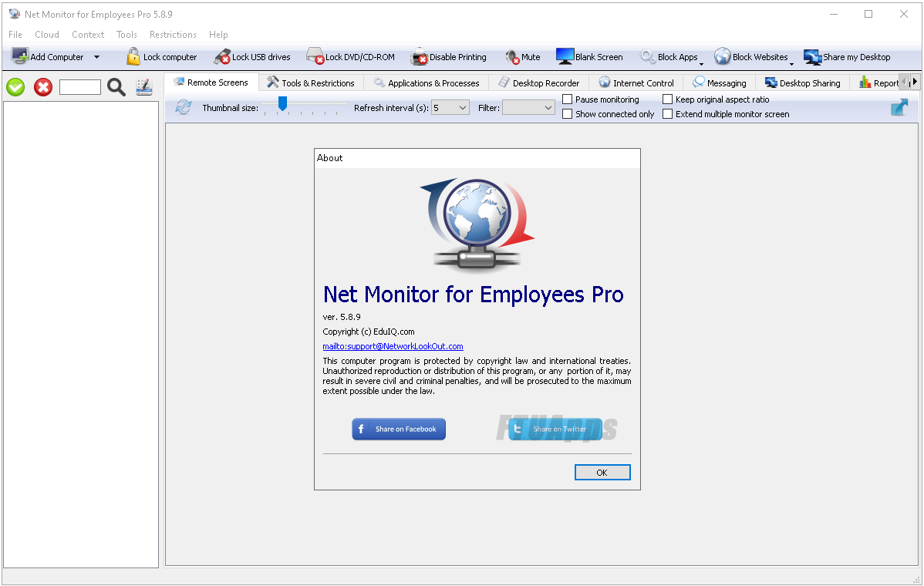The height and width of the screenshot is (586, 924).
Task: Open the Refresh interval dropdown
Action: (450, 108)
